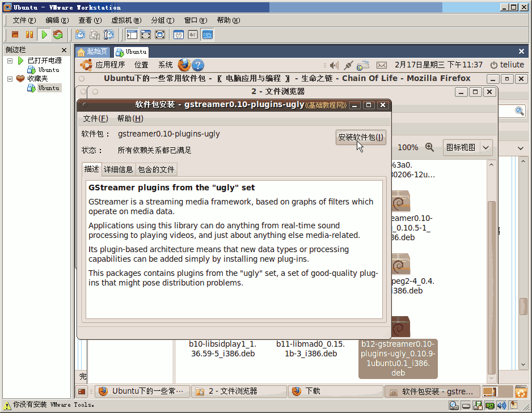The width and height of the screenshot is (532, 413).
Task: Select b11-libmad0 deb file
Action: point(310,348)
